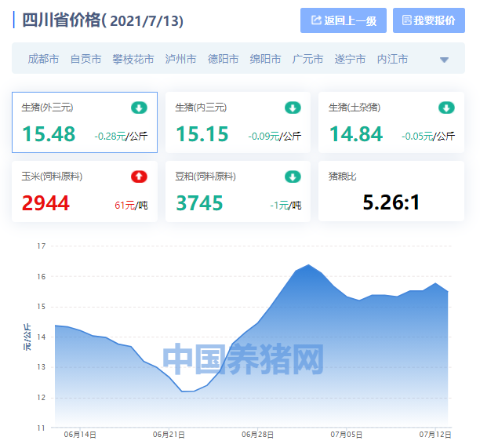Select 成都市 city tab
Screen dimensions: 480x448
pyautogui.click(x=43, y=59)
